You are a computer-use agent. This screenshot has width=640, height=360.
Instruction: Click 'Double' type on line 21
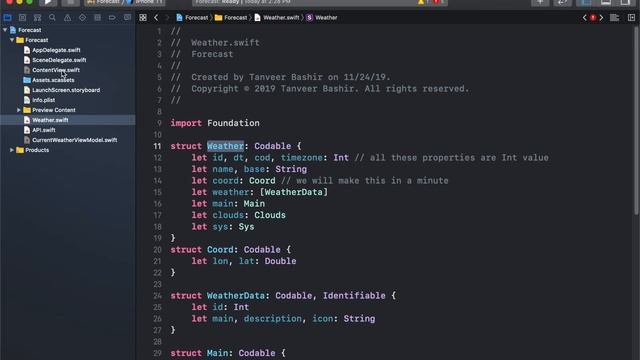click(280, 261)
